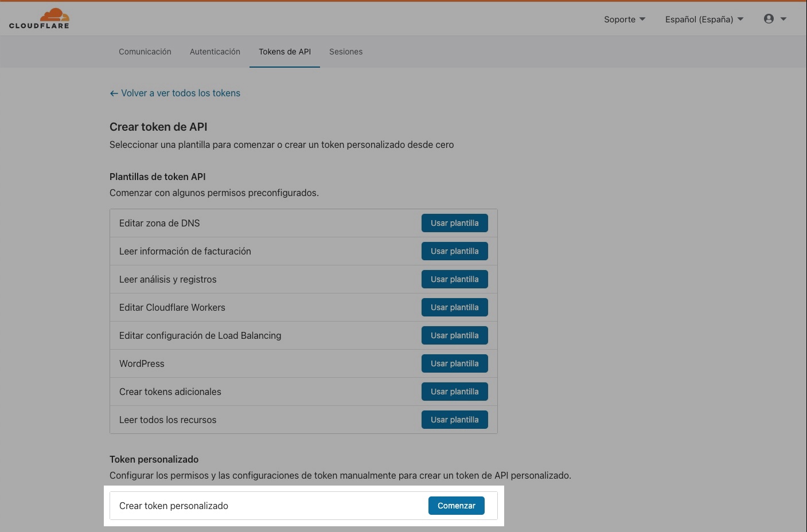
Task: Use plantilla for Leer análisis y registros
Action: 454,279
